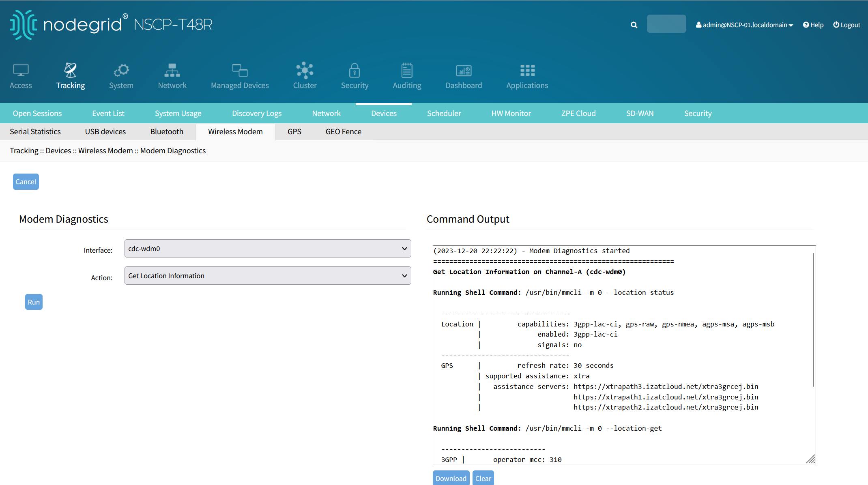Click the Download button
The height and width of the screenshot is (485, 868).
pyautogui.click(x=451, y=479)
